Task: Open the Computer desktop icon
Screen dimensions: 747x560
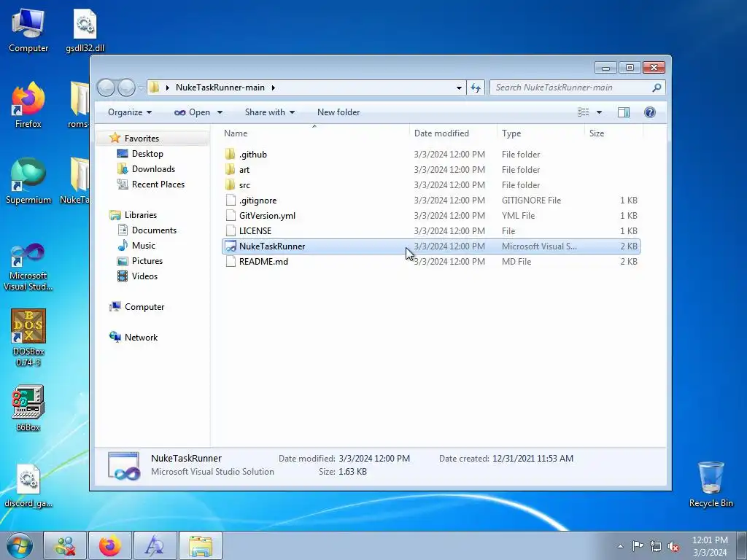Action: [28, 30]
